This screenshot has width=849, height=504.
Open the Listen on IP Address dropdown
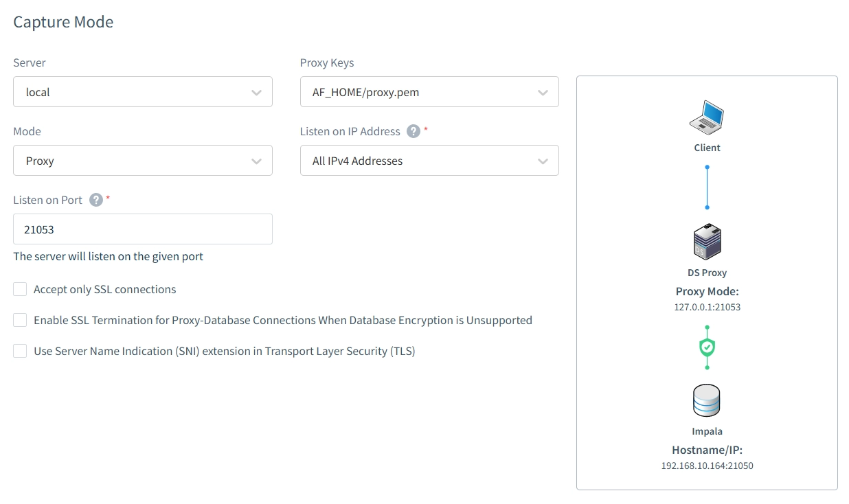(429, 161)
